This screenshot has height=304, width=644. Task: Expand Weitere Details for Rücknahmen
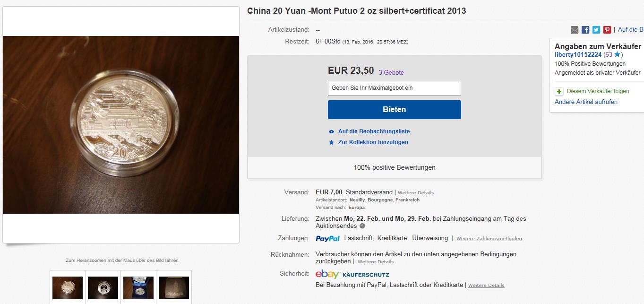point(376,262)
